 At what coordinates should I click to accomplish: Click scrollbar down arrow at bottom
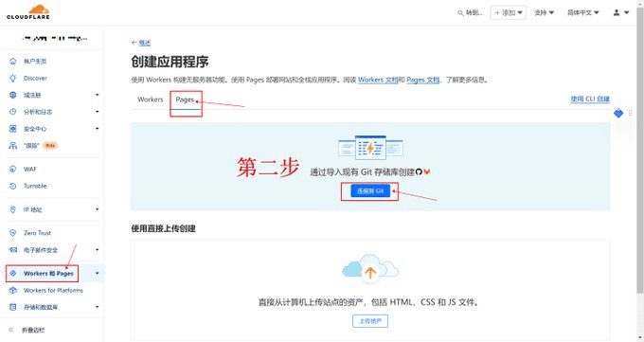[x=640, y=338]
